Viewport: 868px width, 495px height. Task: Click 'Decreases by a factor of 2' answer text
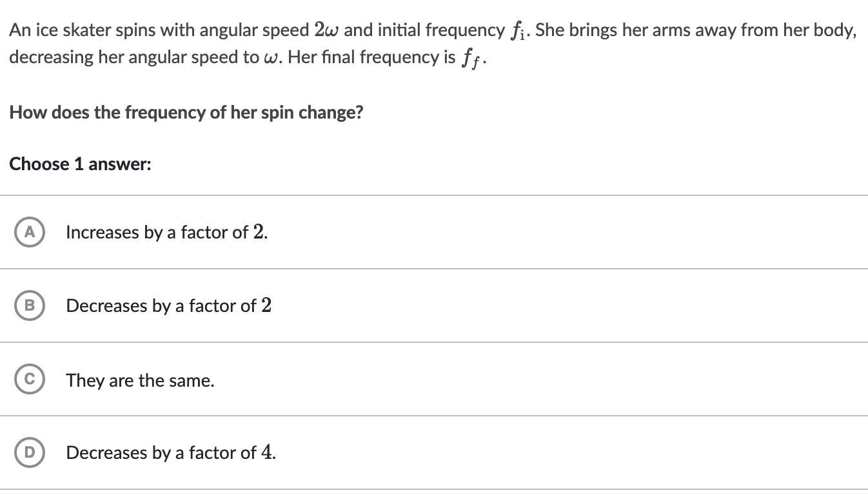[x=169, y=306]
